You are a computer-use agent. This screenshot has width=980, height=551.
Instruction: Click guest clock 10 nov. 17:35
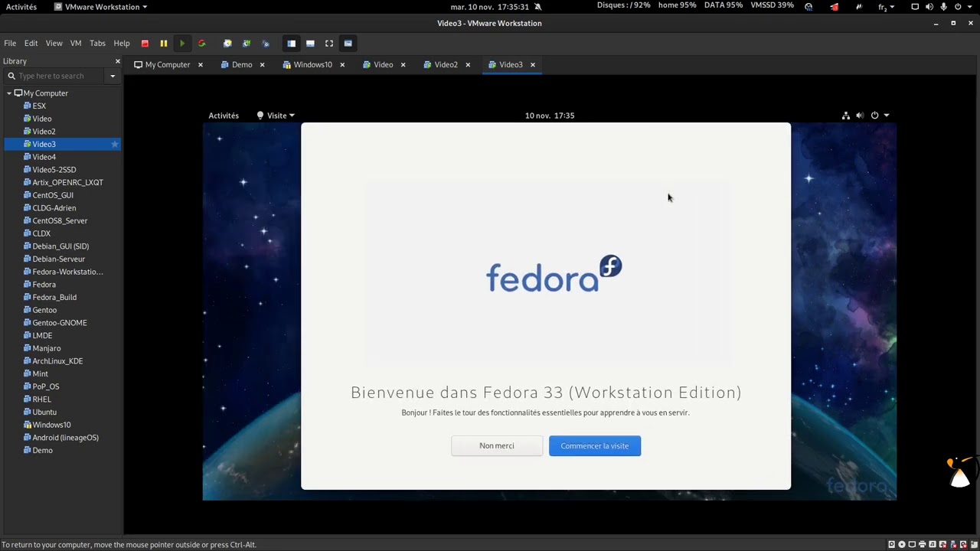550,116
